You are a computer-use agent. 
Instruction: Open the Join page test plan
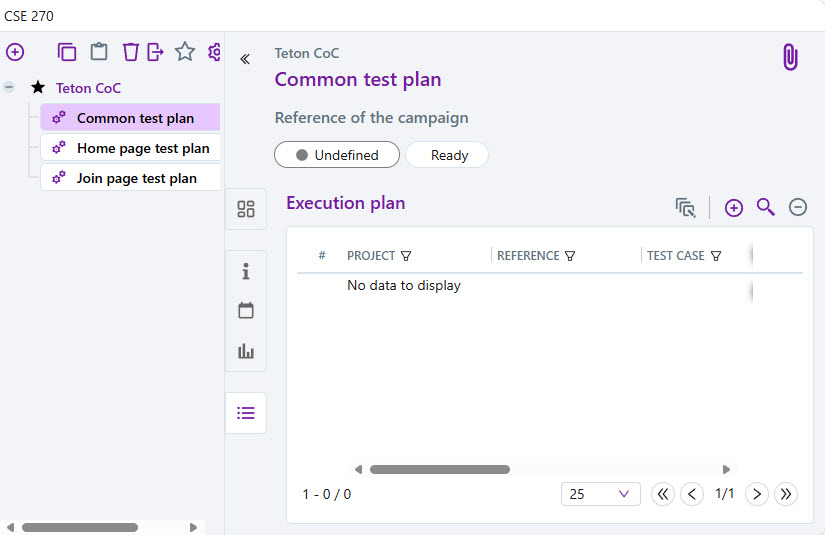coord(137,178)
